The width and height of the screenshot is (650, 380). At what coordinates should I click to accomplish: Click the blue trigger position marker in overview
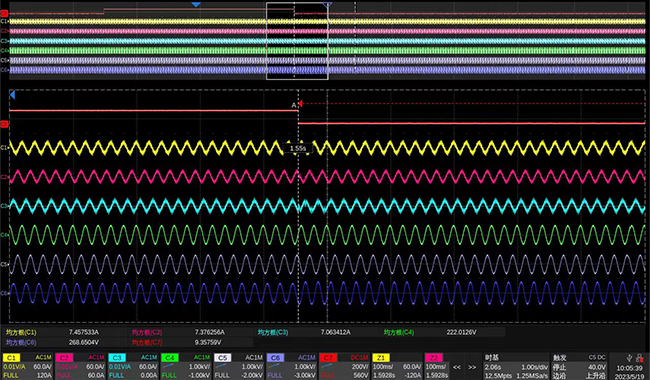(196, 5)
